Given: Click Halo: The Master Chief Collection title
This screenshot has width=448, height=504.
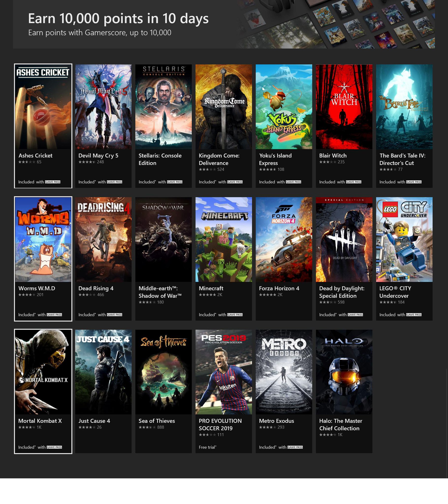Looking at the screenshot, I should 341,425.
